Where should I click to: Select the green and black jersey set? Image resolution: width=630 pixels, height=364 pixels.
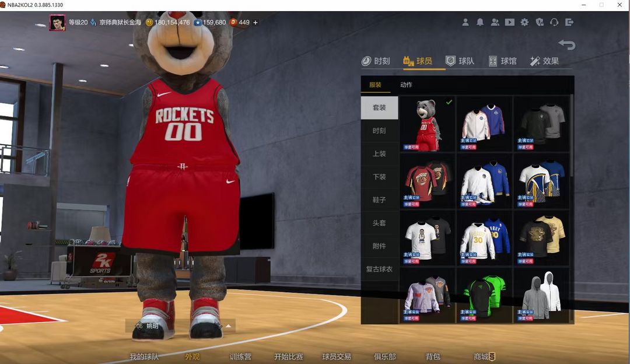[x=484, y=295]
